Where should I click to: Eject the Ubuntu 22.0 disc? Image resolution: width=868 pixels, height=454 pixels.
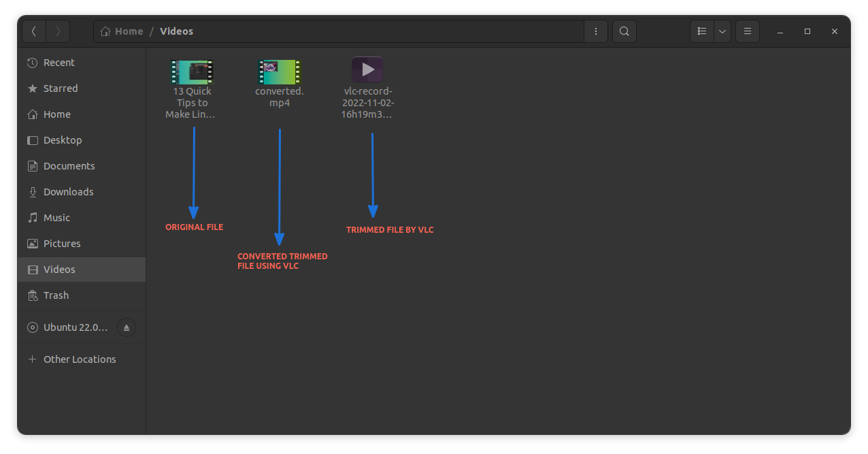click(126, 327)
